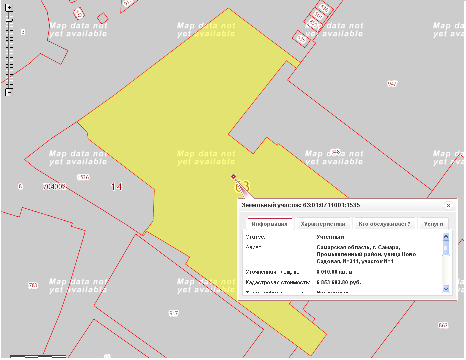466x360 pixels.
Task: Click the orange 63 label on yellow parcel
Action: point(242,187)
